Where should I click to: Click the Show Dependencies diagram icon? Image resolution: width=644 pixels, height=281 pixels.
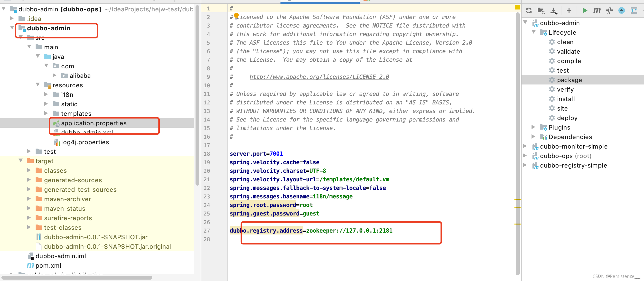[x=634, y=10]
